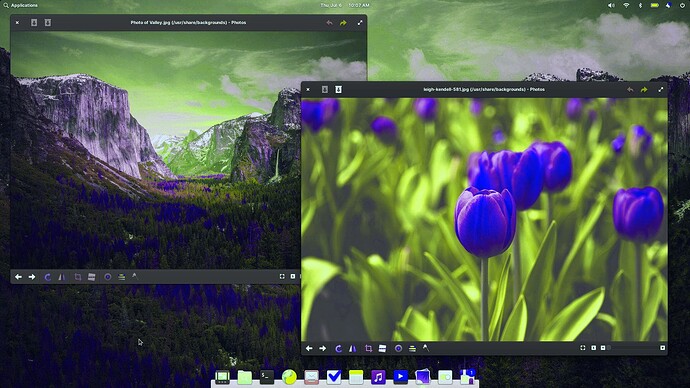Undo last edit in Valley window
Screen dimensions: 690x388
[329, 23]
